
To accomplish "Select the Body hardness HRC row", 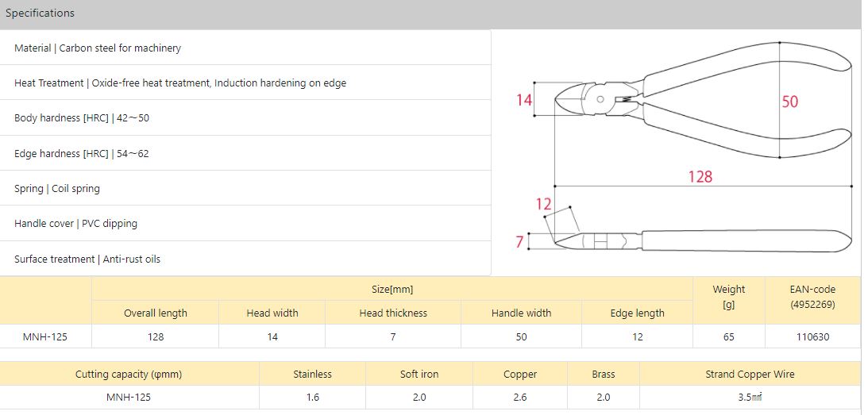I will click(82, 118).
